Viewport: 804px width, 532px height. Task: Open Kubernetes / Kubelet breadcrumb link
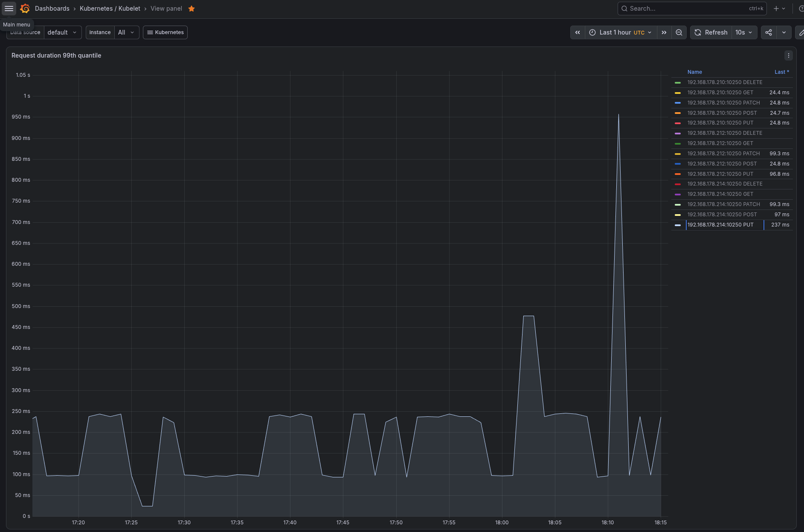(x=110, y=9)
